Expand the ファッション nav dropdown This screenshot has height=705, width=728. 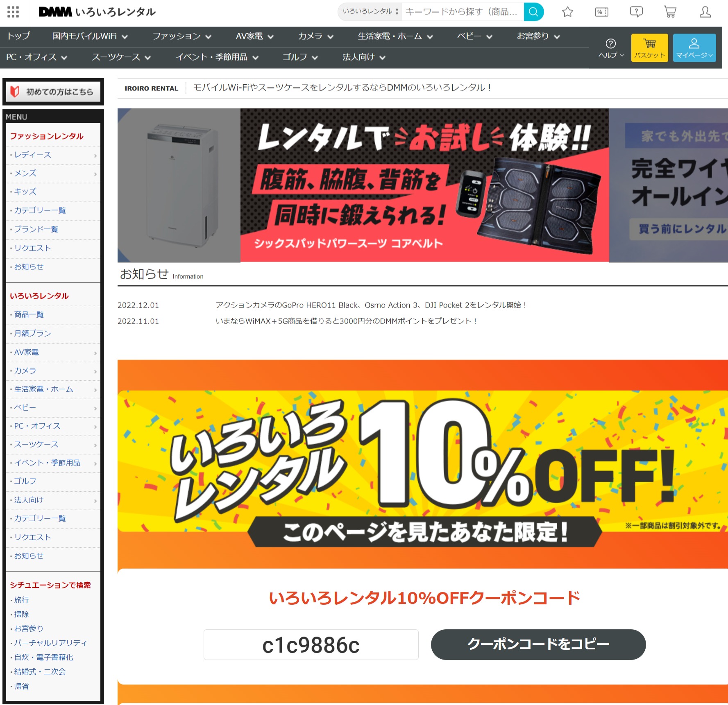pos(182,36)
